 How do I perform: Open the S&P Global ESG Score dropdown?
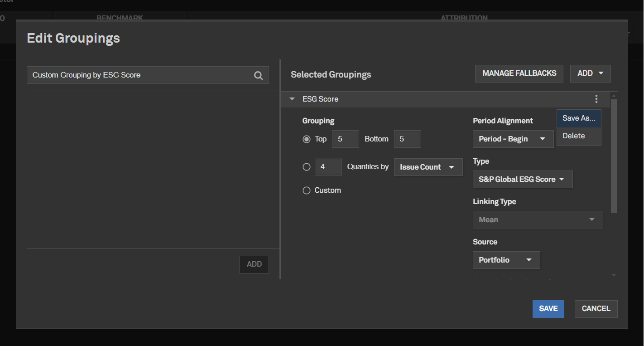tap(522, 179)
